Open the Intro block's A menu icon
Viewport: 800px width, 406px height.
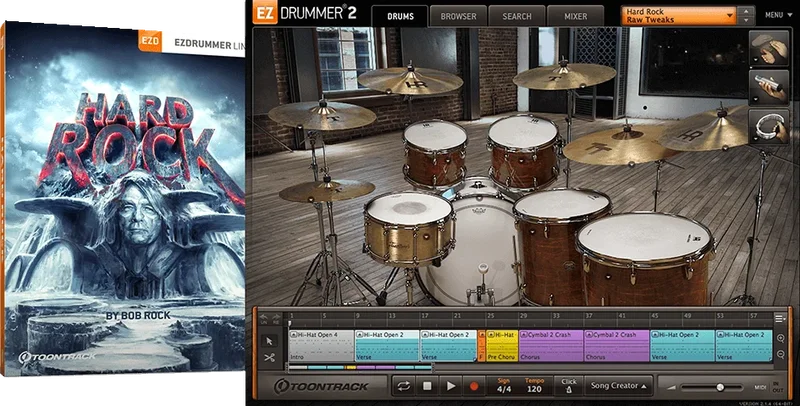[x=293, y=335]
